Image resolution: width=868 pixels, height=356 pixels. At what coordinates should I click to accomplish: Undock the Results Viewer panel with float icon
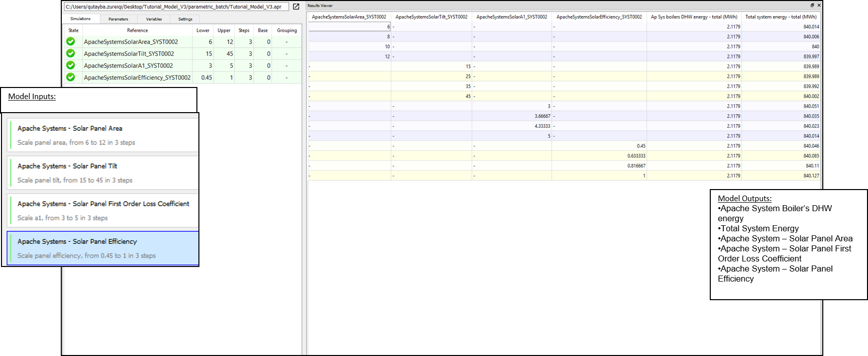click(x=812, y=6)
